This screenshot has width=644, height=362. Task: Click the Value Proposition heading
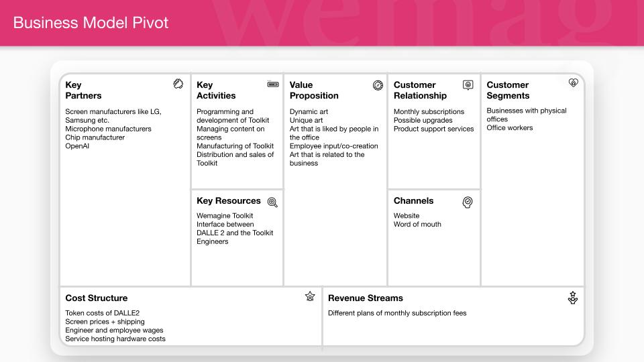(x=314, y=90)
